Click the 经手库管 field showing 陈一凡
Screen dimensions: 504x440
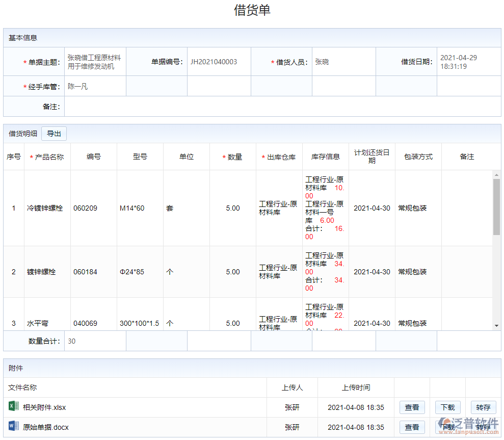coord(95,87)
